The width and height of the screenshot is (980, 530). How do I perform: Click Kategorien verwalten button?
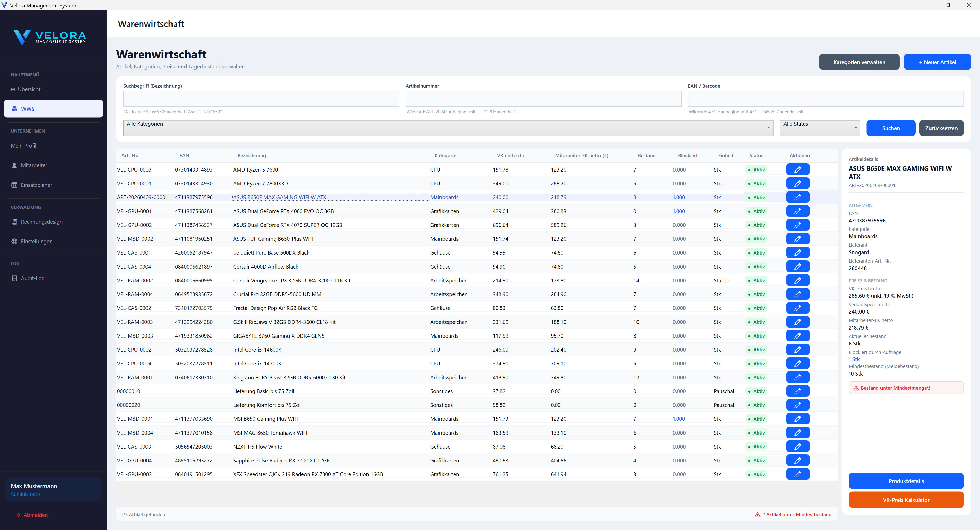click(x=859, y=62)
